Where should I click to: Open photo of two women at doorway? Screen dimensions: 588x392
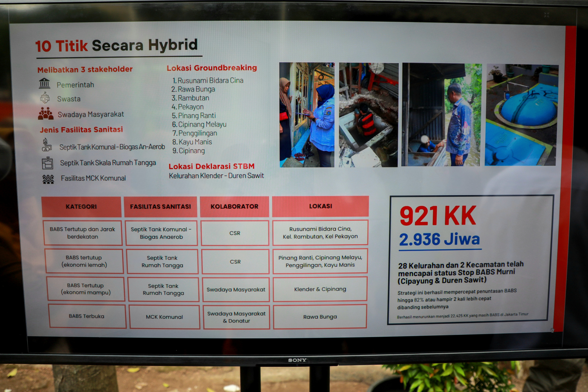click(307, 115)
